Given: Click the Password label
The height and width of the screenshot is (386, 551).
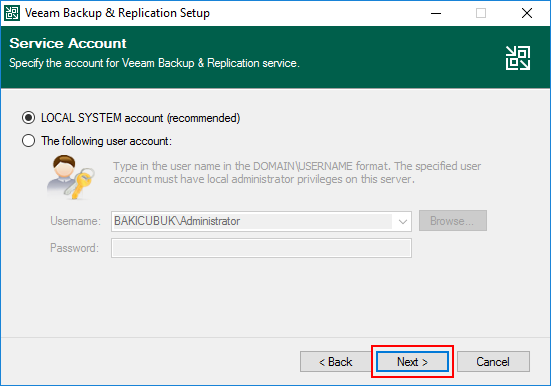Looking at the screenshot, I should (x=74, y=248).
